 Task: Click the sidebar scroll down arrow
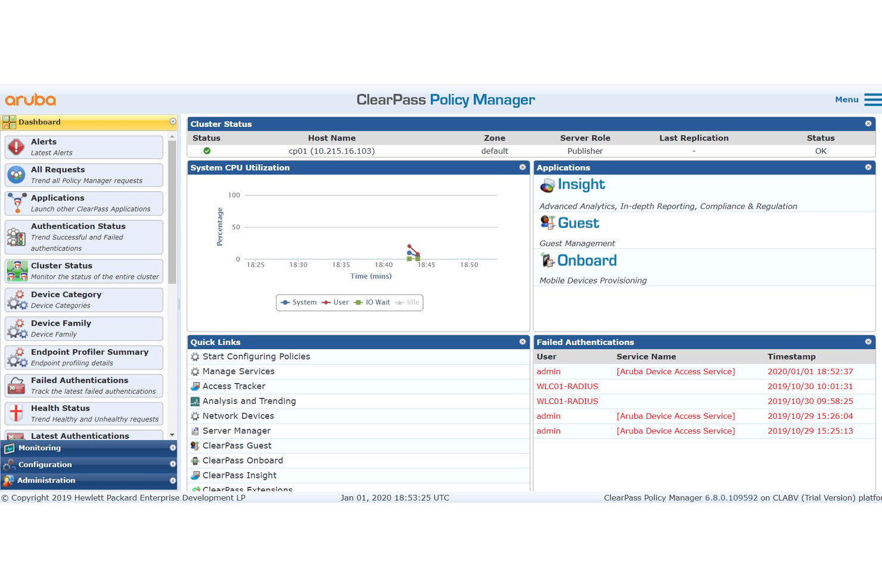(x=172, y=435)
